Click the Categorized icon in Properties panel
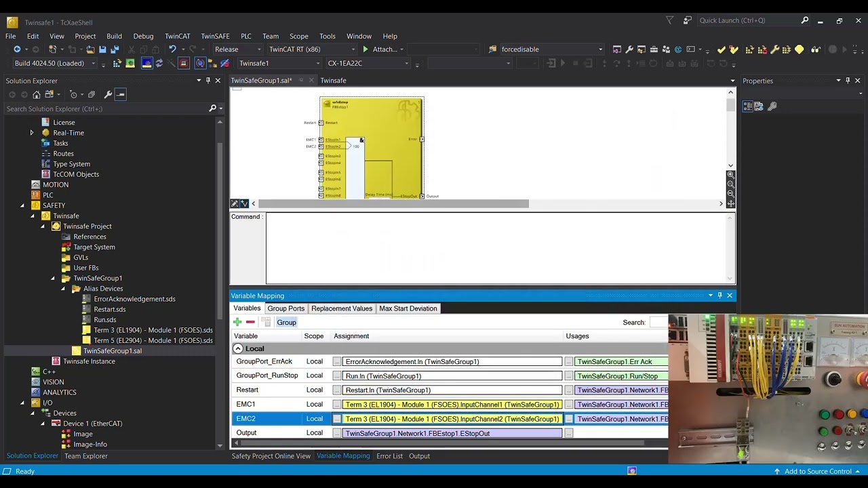This screenshot has height=488, width=868. [x=747, y=106]
